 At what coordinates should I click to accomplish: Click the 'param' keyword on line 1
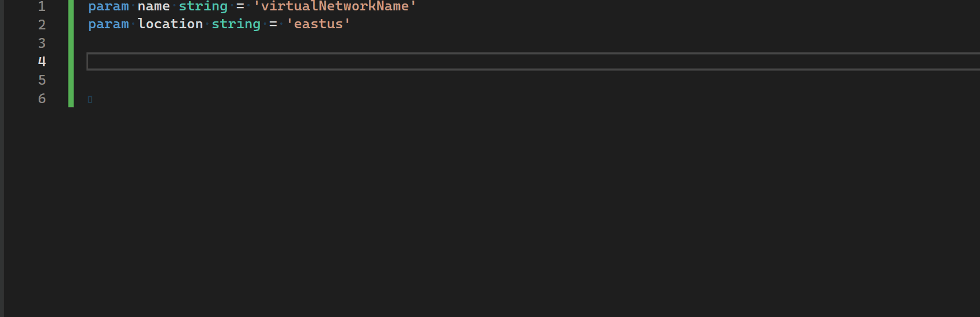pyautogui.click(x=108, y=6)
